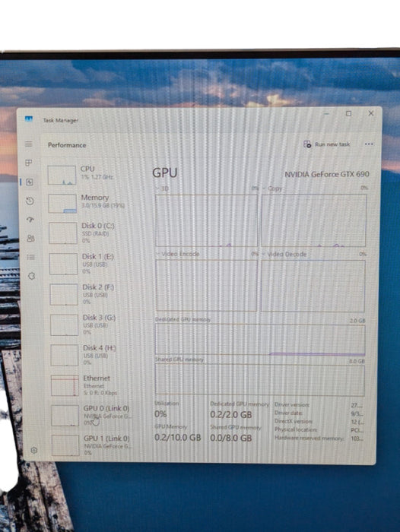The image size is (400, 532).
Task: Open the three-dot more options menu
Action: click(x=369, y=144)
